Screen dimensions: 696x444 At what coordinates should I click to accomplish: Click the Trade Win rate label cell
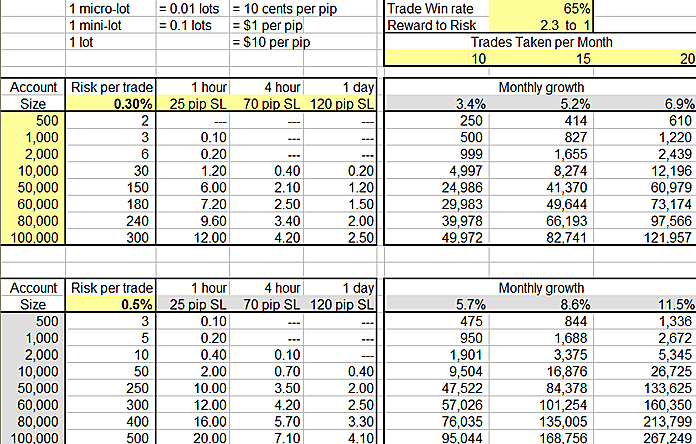point(430,8)
